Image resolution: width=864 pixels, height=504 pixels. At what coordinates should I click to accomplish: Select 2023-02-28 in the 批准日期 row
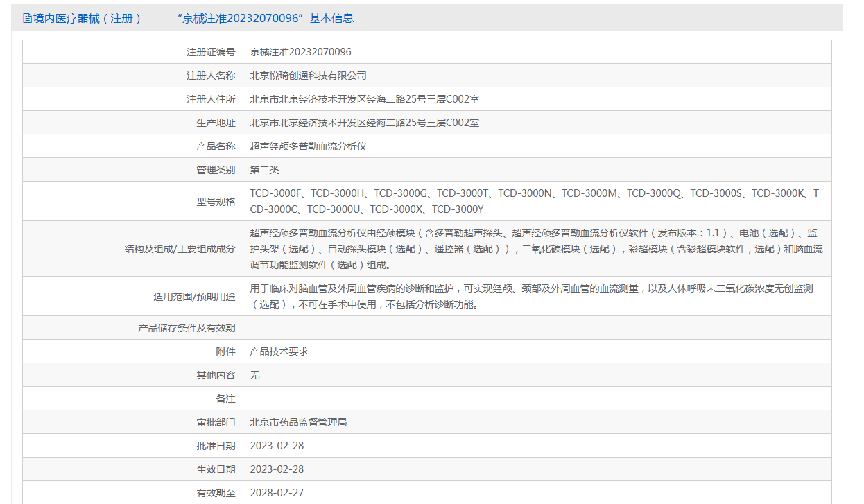point(277,446)
